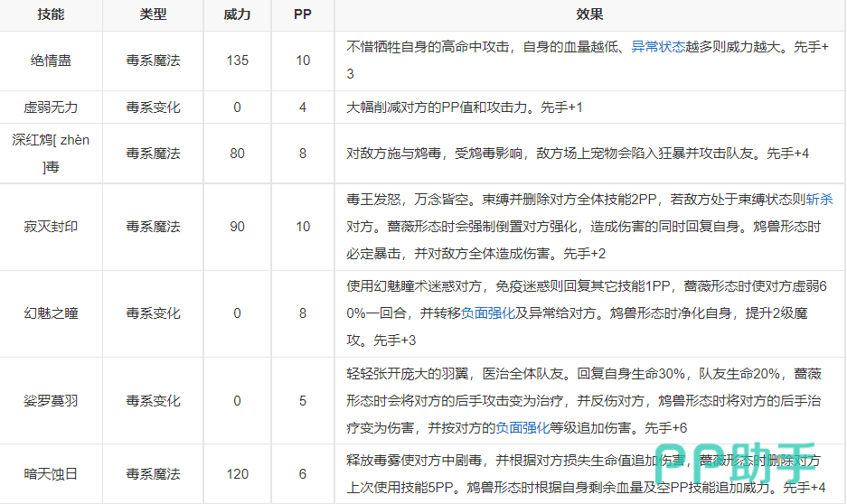
Task: Select the 技能 column header
Action: click(x=51, y=15)
